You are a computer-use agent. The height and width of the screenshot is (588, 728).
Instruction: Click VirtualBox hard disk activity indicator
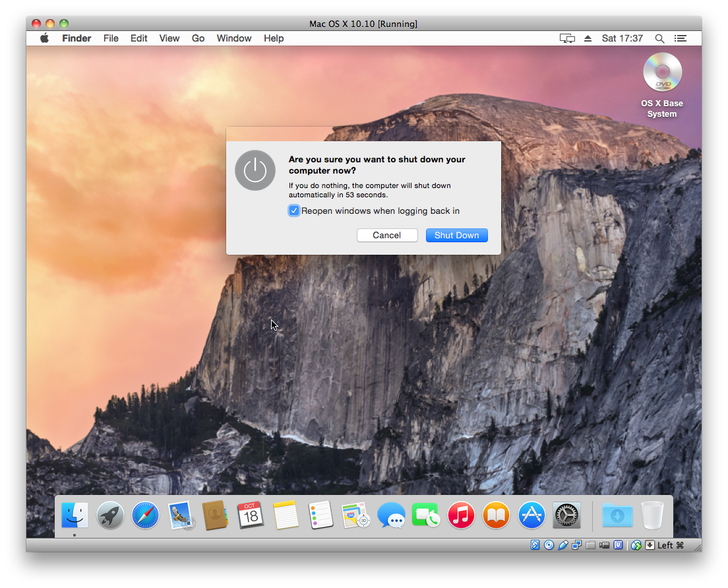pyautogui.click(x=535, y=544)
